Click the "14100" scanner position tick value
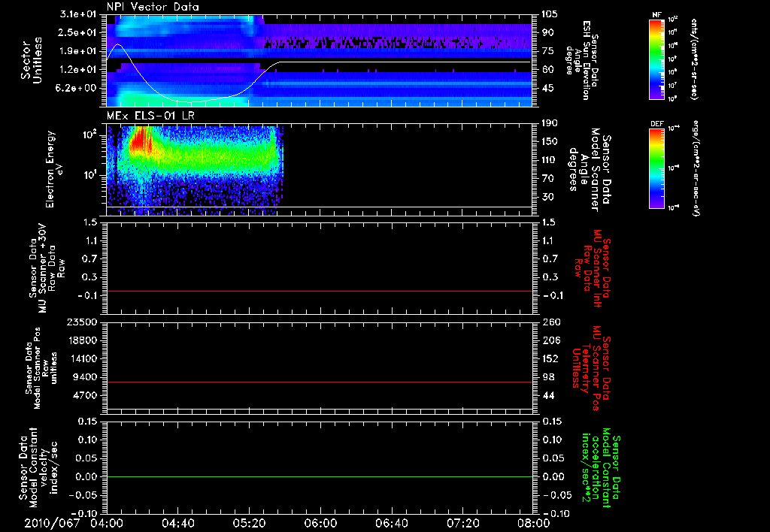770x532 pixels. point(82,358)
